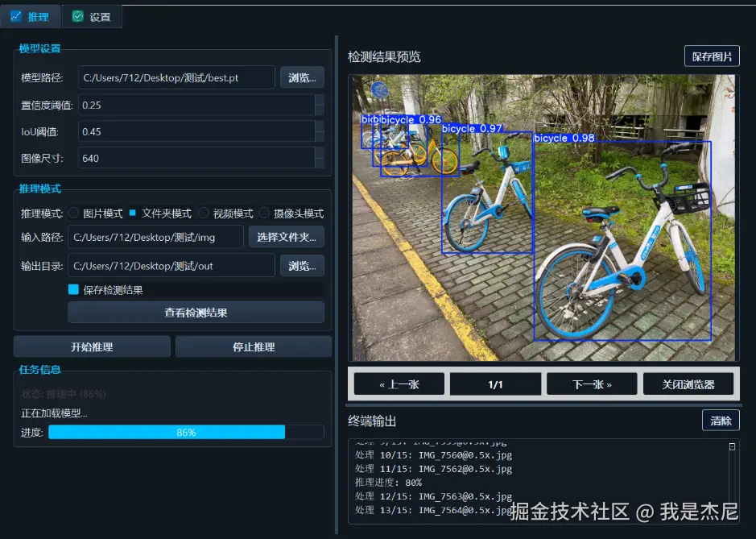Click the bicycle detection preview image
756x539 pixels.
click(541, 218)
